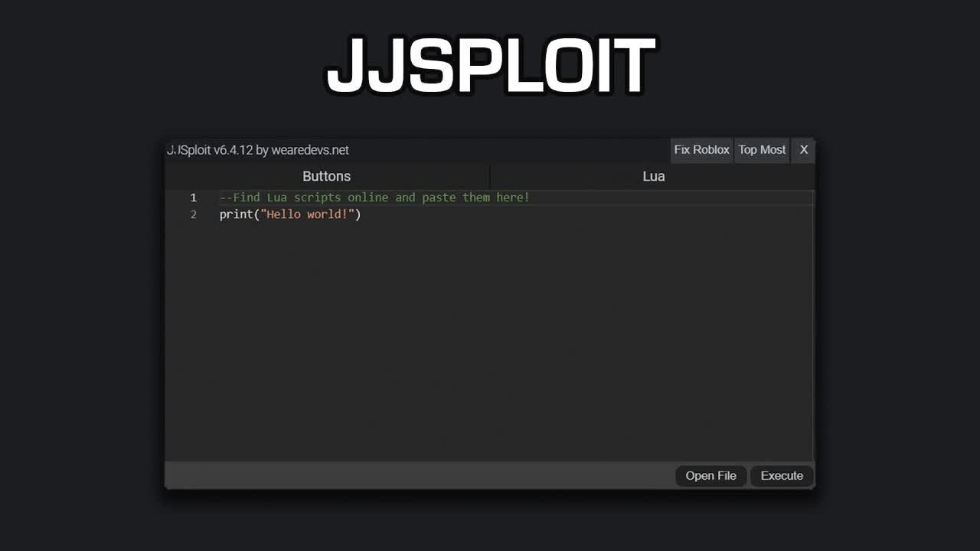The image size is (980, 551).
Task: Click line number 2 in the gutter
Action: point(193,214)
